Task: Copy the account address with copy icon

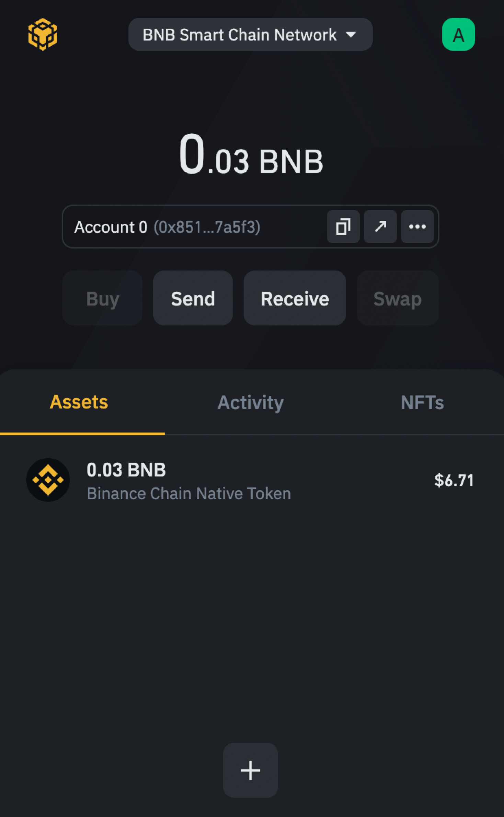Action: 343,227
